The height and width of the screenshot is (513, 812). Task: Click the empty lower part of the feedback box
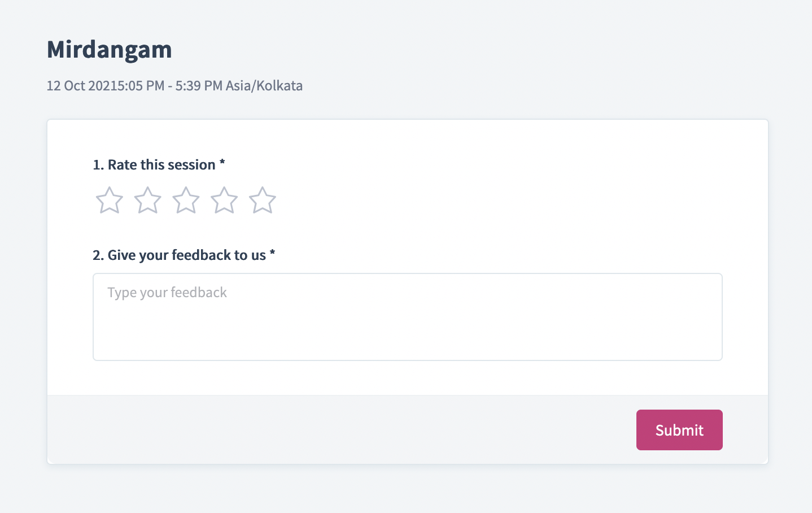(x=408, y=336)
